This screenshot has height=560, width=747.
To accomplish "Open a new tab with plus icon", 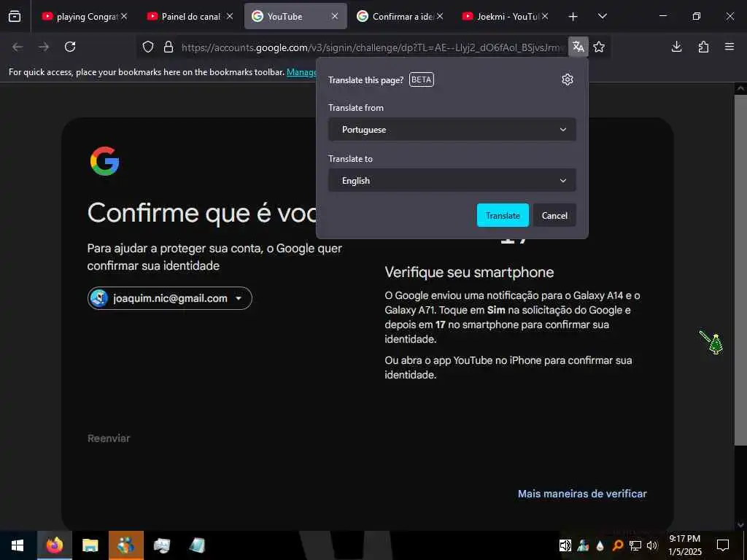I will [573, 17].
